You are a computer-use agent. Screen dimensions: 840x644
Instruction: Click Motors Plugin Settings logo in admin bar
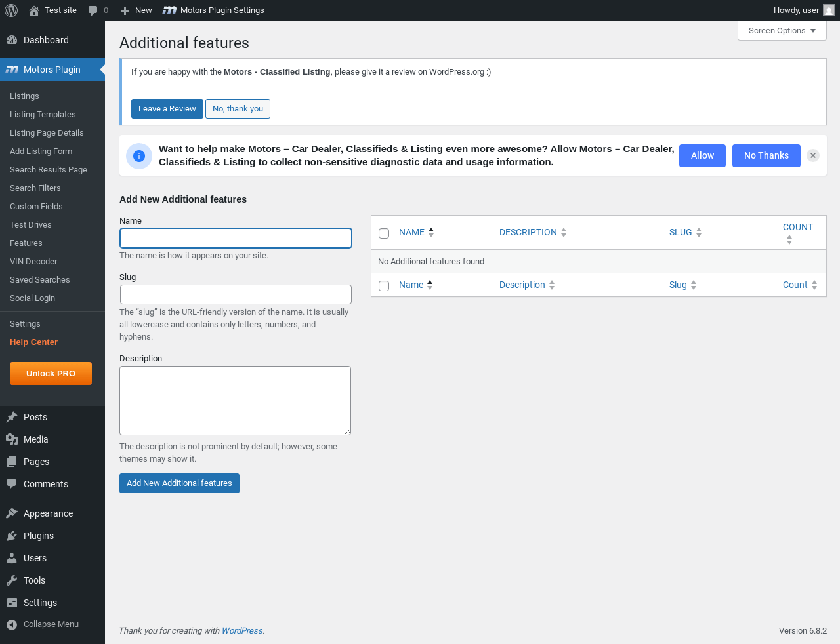pos(169,10)
